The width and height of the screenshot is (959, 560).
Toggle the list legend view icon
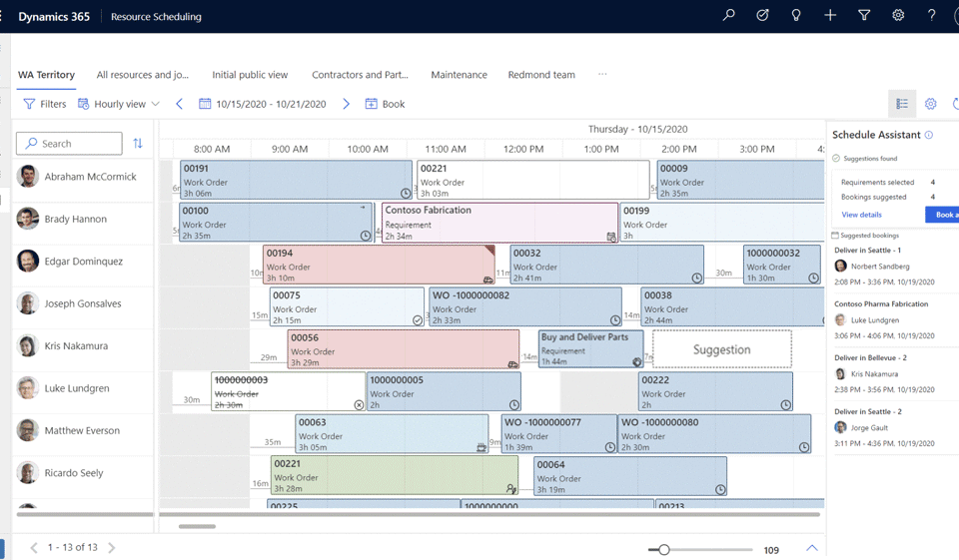click(x=902, y=104)
